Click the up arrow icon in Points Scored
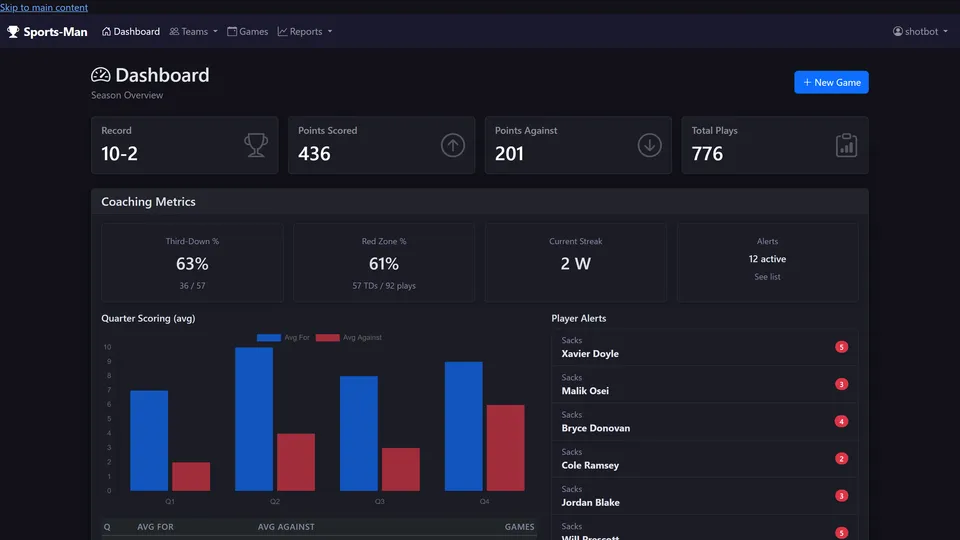This screenshot has height=540, width=960. tap(452, 145)
